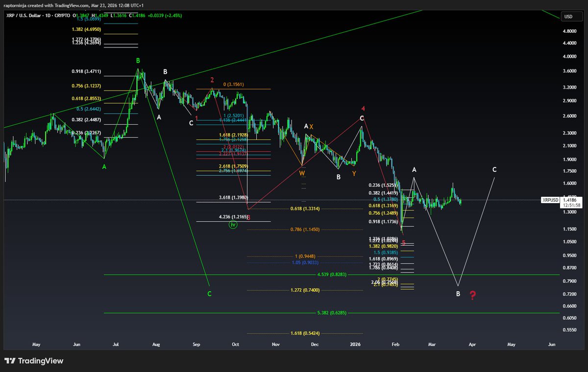This screenshot has width=588, height=372.
Task: Click the fib label 0.5 (2.6442)
Action: tap(89, 109)
